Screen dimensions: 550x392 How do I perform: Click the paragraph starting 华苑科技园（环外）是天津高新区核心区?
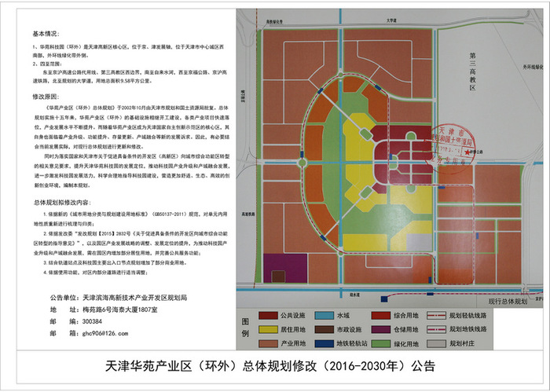(x=130, y=51)
